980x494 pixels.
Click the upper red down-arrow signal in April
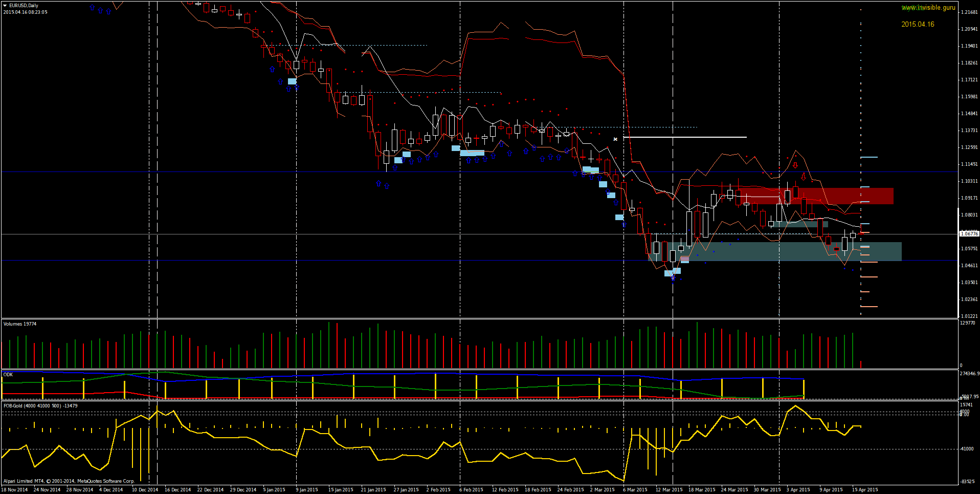[795, 165]
